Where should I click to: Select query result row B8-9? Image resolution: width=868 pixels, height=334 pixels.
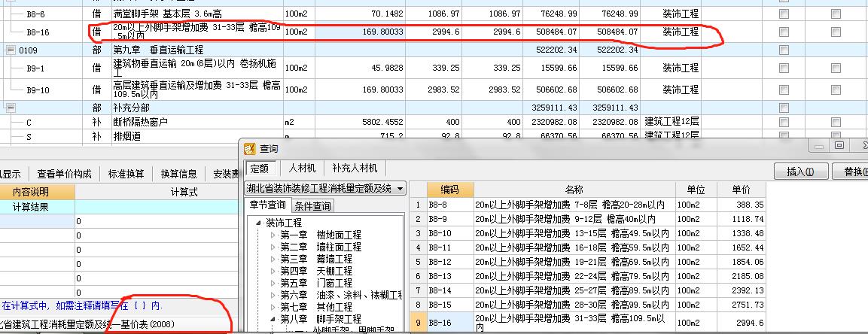coord(588,219)
